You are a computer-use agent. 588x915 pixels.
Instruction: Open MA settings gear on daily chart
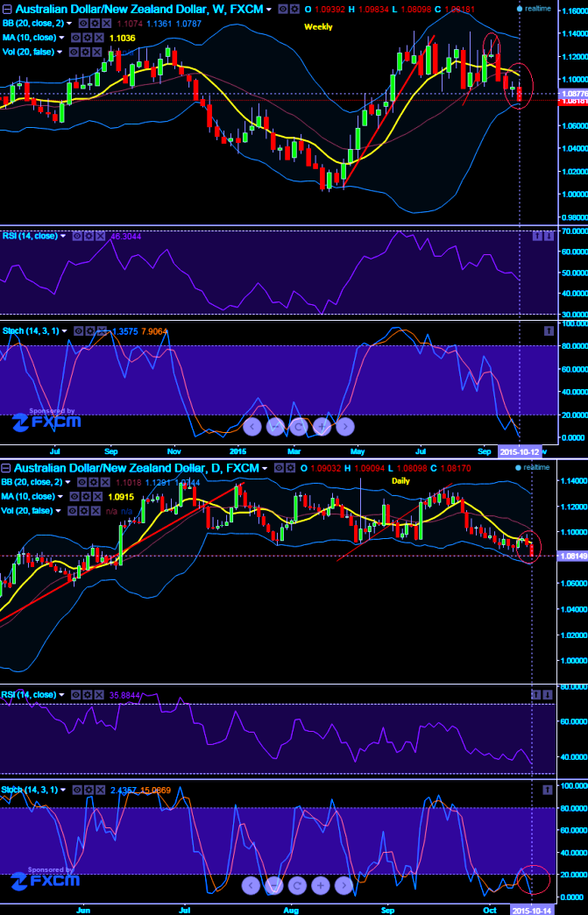point(85,496)
